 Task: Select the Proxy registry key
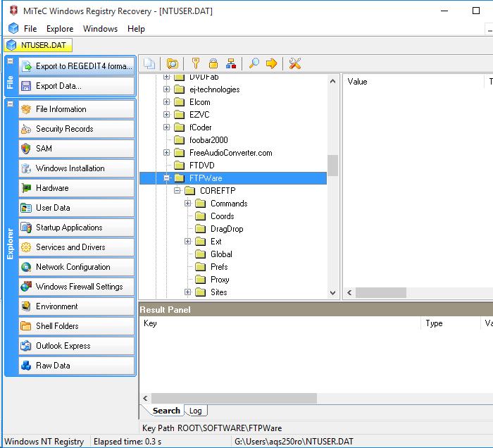(220, 280)
